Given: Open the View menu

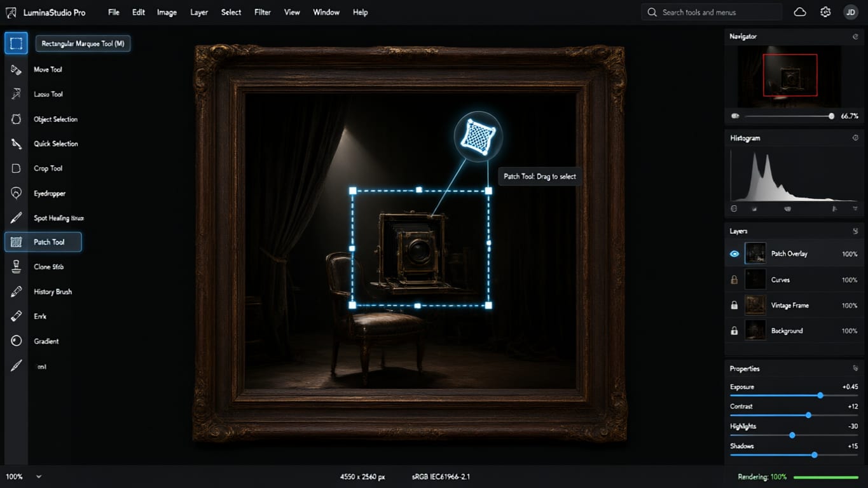Looking at the screenshot, I should click(x=292, y=12).
